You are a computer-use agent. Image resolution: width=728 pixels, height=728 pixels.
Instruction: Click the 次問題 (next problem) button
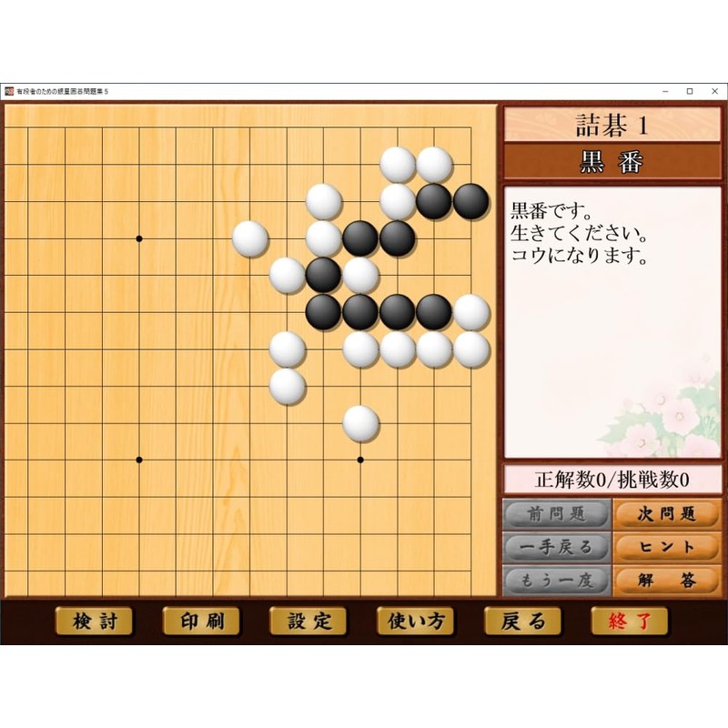coord(667,513)
